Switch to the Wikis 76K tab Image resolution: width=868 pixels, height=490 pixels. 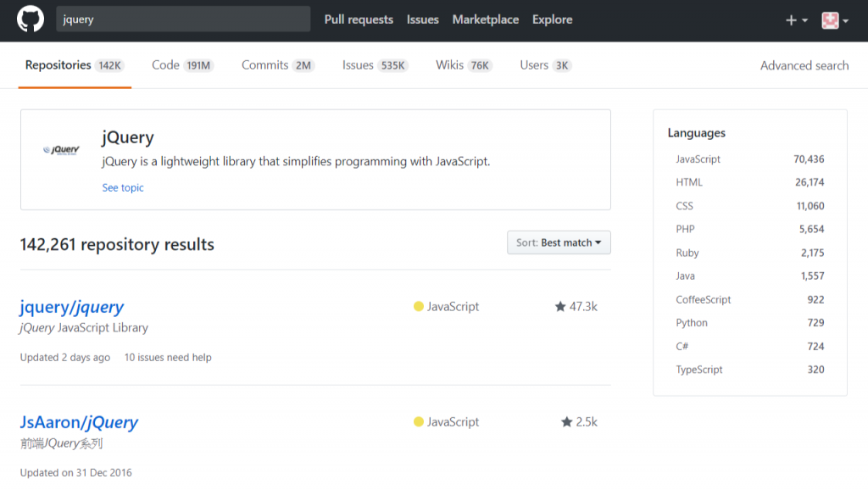click(464, 65)
